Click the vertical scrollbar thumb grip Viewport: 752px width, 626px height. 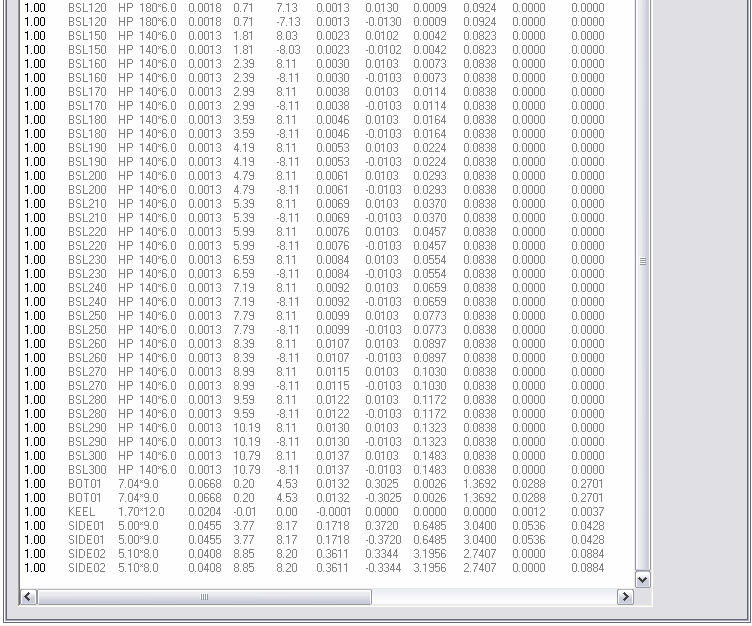coord(643,261)
